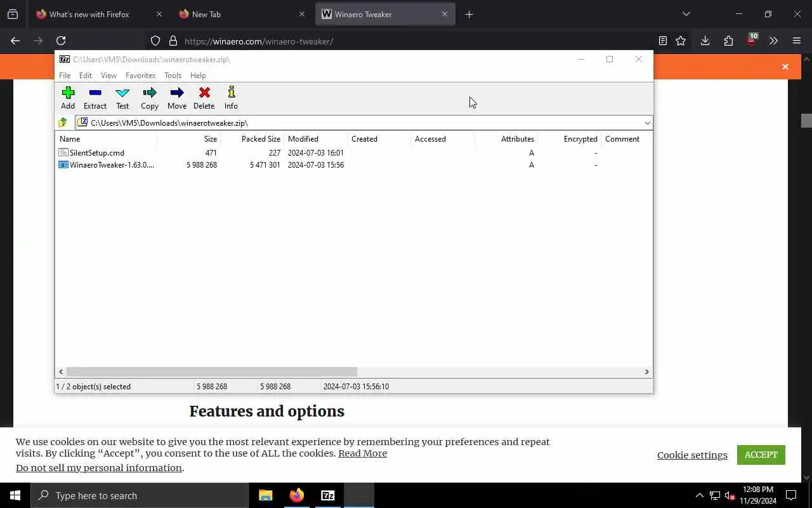Toggle Firefox reader view icon
The image size is (812, 508).
[663, 41]
